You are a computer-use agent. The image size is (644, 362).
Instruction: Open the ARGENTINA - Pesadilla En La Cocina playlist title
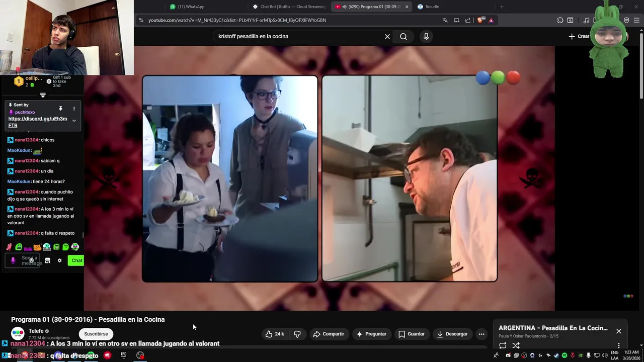coord(553,328)
